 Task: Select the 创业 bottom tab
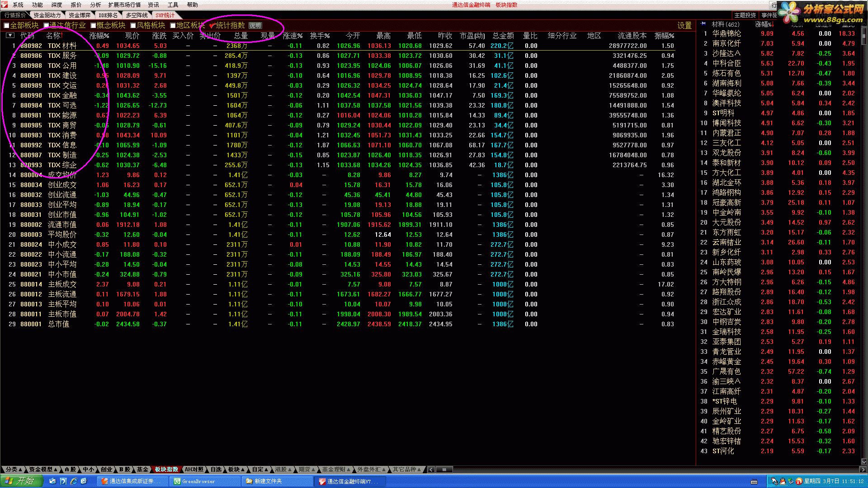[x=106, y=469]
